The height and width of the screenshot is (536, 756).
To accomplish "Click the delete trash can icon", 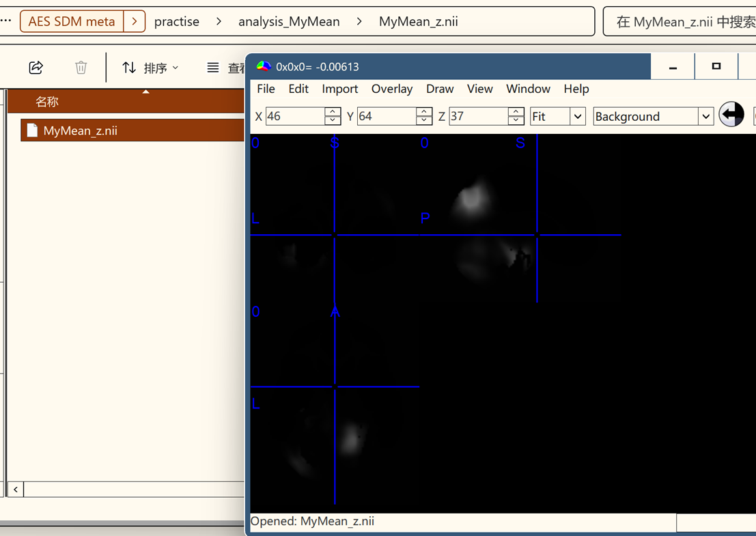I will [x=81, y=68].
